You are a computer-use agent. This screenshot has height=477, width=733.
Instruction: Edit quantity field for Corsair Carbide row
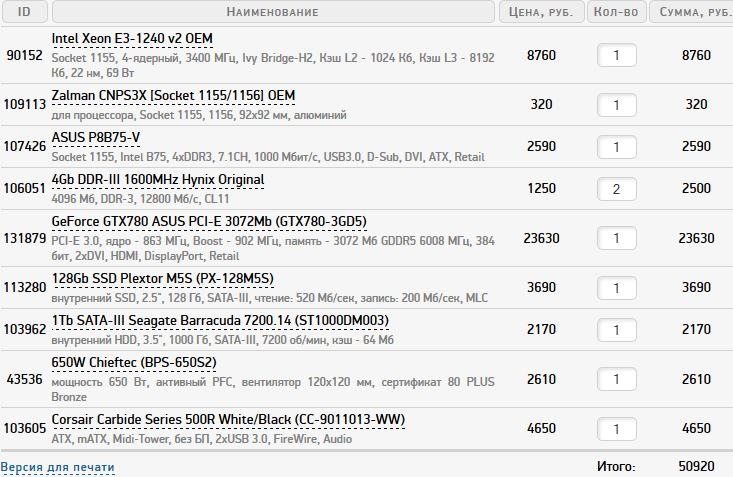coord(616,429)
